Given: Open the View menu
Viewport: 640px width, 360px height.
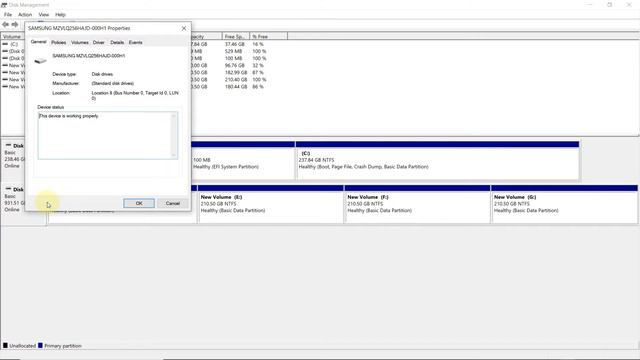Looking at the screenshot, I should [x=44, y=15].
